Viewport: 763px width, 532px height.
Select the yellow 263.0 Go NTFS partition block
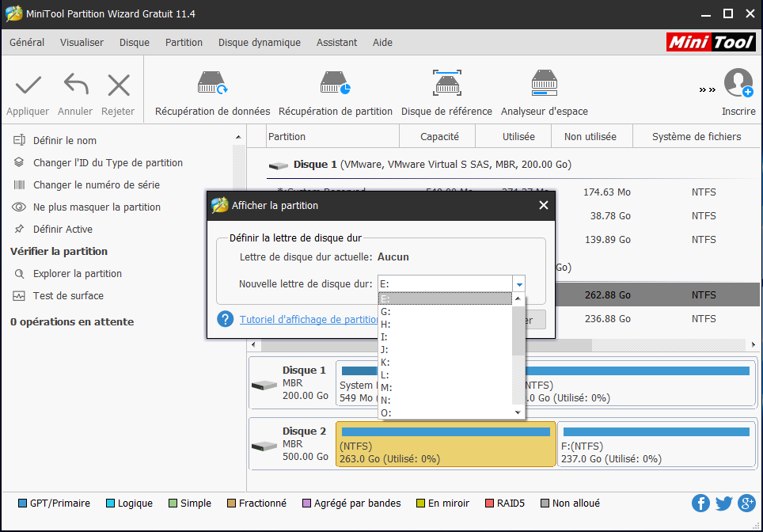pyautogui.click(x=446, y=444)
